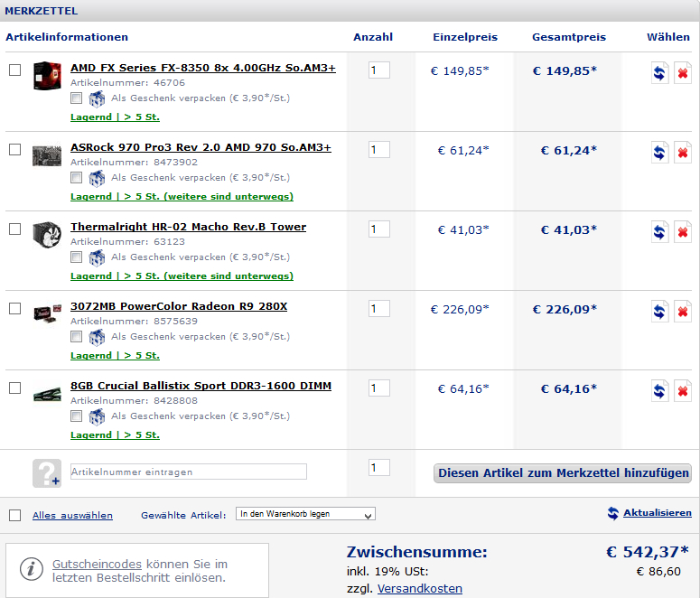Open PowerColor Radeon graphics card thumbnail
The image size is (700, 598).
point(47,313)
